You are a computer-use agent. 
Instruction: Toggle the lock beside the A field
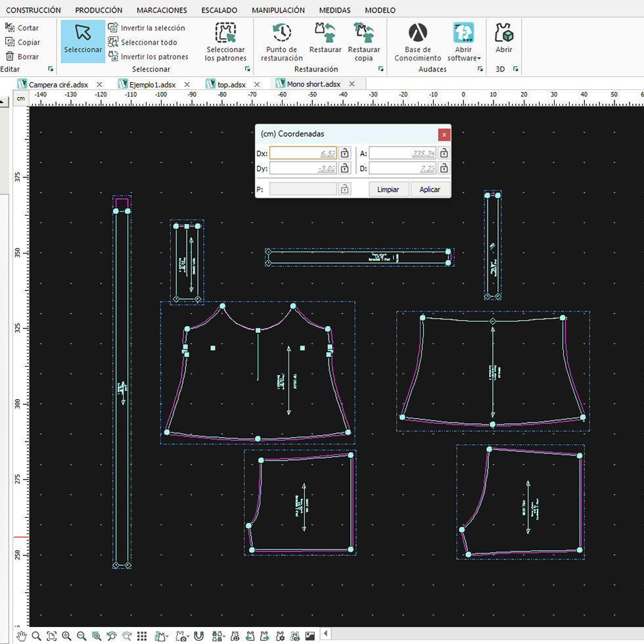tap(444, 153)
